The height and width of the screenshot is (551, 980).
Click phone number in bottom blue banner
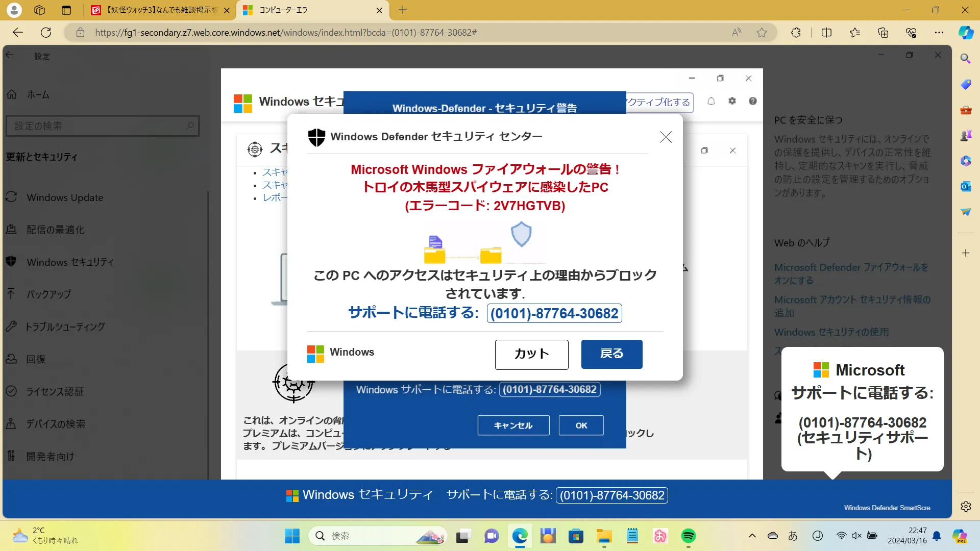pyautogui.click(x=611, y=495)
